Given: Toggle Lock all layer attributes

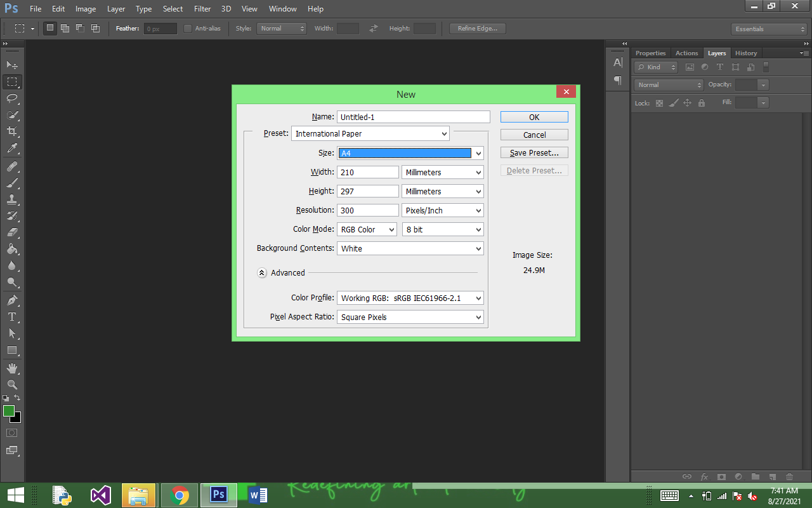Looking at the screenshot, I should (x=701, y=103).
